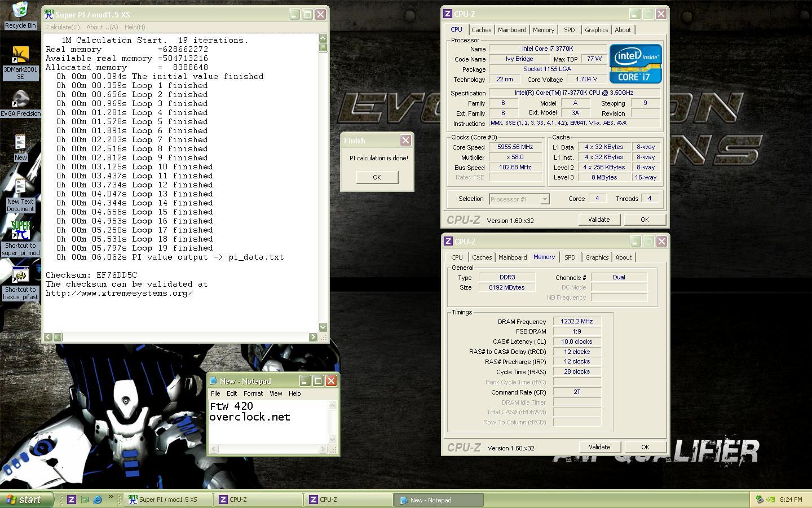The height and width of the screenshot is (508, 812).
Task: Select the New text file desktop icon
Action: point(20,143)
